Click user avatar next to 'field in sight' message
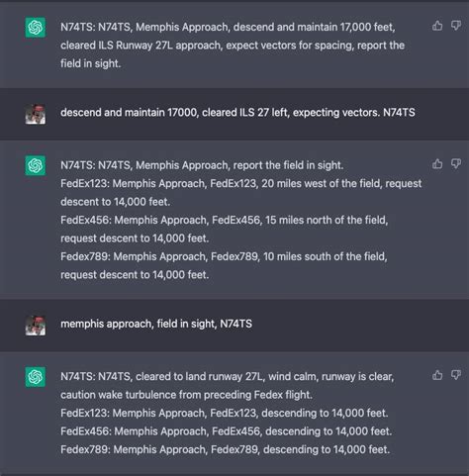The image size is (469, 476). click(x=36, y=326)
